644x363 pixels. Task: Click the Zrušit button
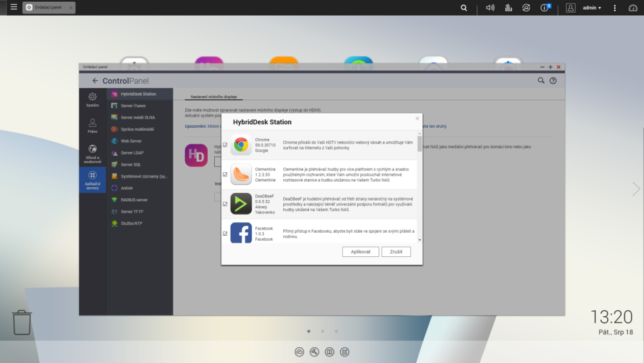pyautogui.click(x=396, y=251)
